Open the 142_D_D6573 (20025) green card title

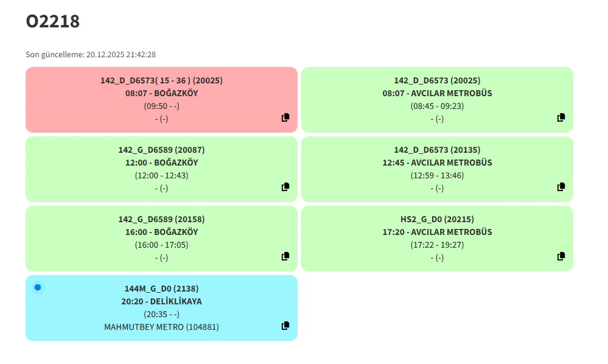tap(437, 80)
